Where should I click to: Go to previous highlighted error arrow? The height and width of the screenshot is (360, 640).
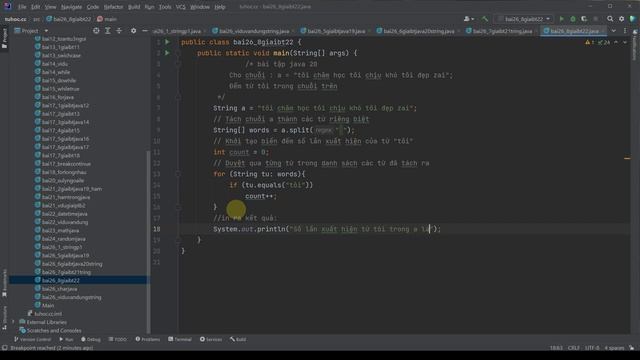[616, 42]
